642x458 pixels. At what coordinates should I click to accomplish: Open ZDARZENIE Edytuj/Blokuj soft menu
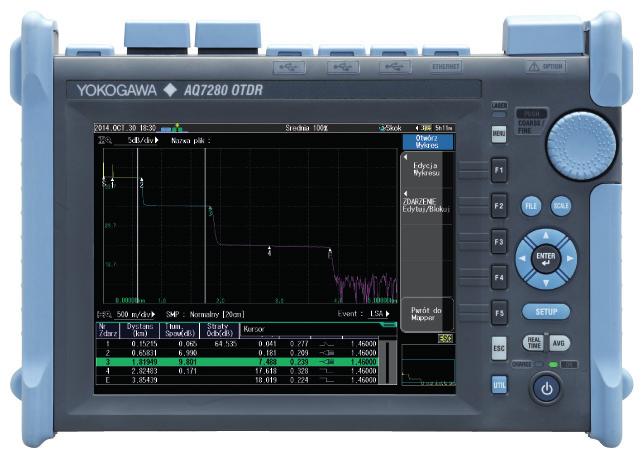426,205
